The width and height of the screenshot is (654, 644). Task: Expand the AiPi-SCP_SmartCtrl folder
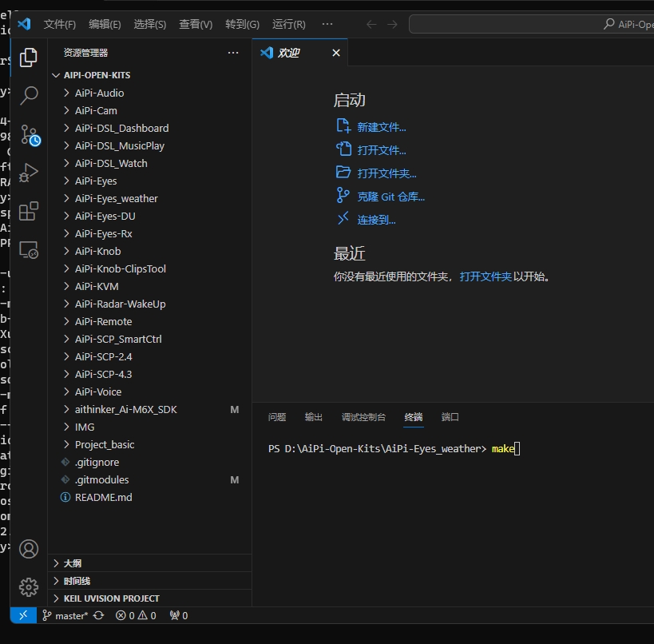pyautogui.click(x=150, y=339)
